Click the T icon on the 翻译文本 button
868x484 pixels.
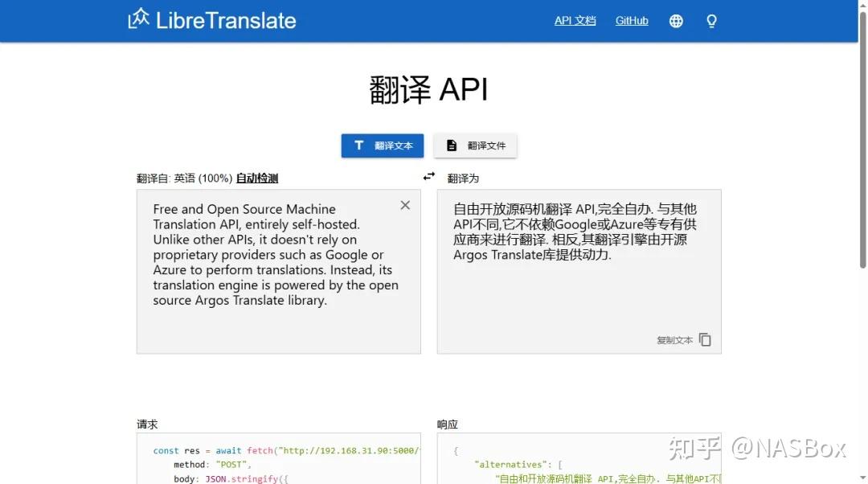click(x=359, y=146)
